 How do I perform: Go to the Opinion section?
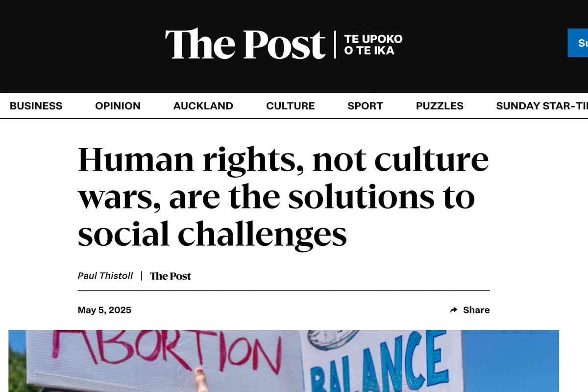118,106
